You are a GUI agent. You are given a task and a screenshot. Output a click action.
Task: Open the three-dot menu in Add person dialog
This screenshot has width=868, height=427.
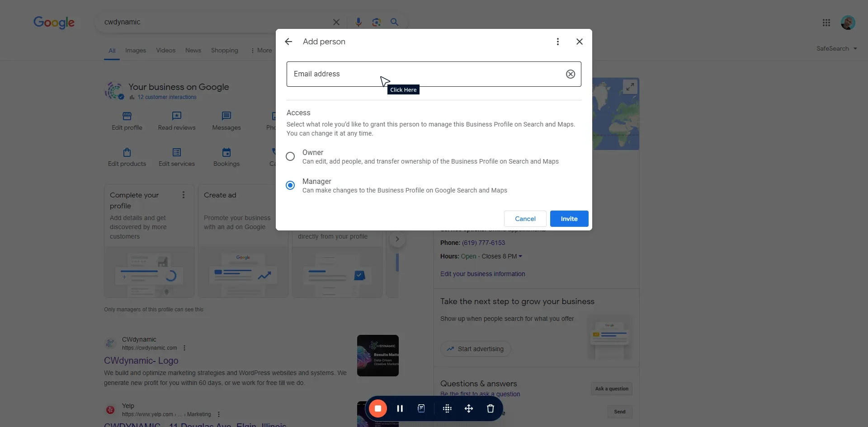(557, 42)
